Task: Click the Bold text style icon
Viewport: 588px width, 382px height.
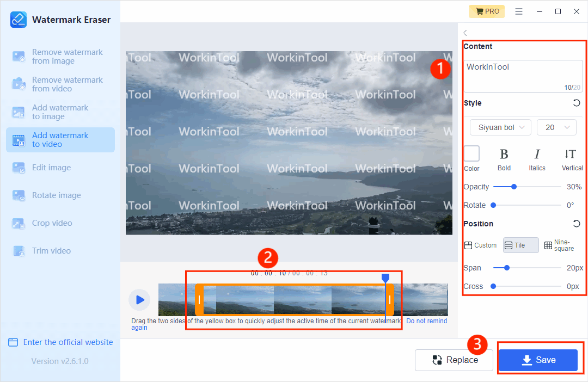Action: (504, 155)
